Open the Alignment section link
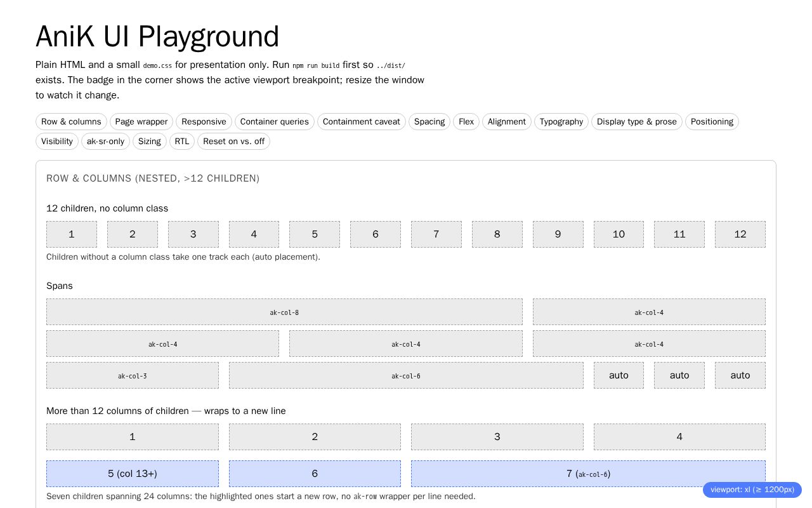Screen dimensions: 812x508 tap(507, 122)
